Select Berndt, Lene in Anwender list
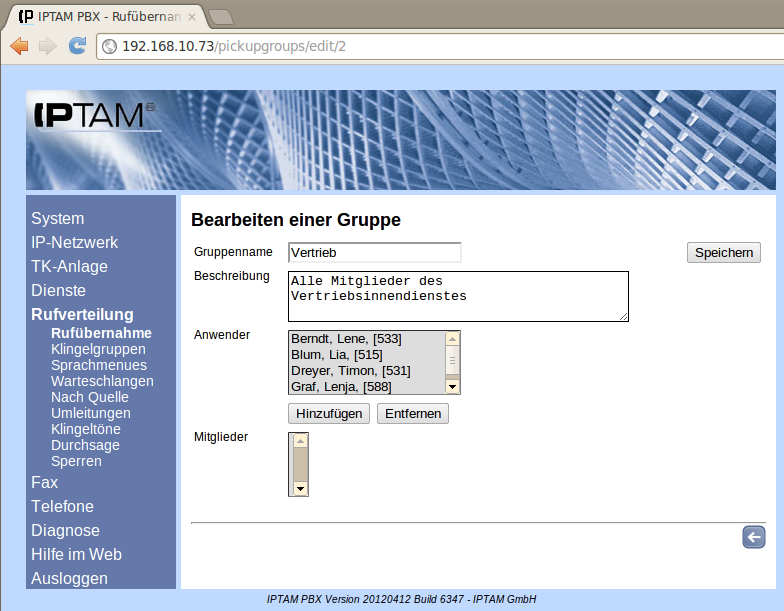 point(346,339)
